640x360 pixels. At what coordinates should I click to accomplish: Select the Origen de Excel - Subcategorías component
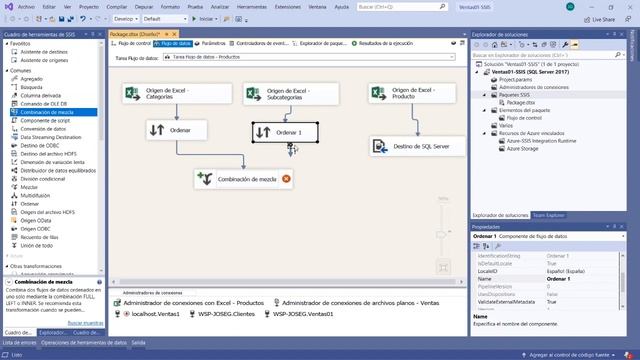(291, 94)
